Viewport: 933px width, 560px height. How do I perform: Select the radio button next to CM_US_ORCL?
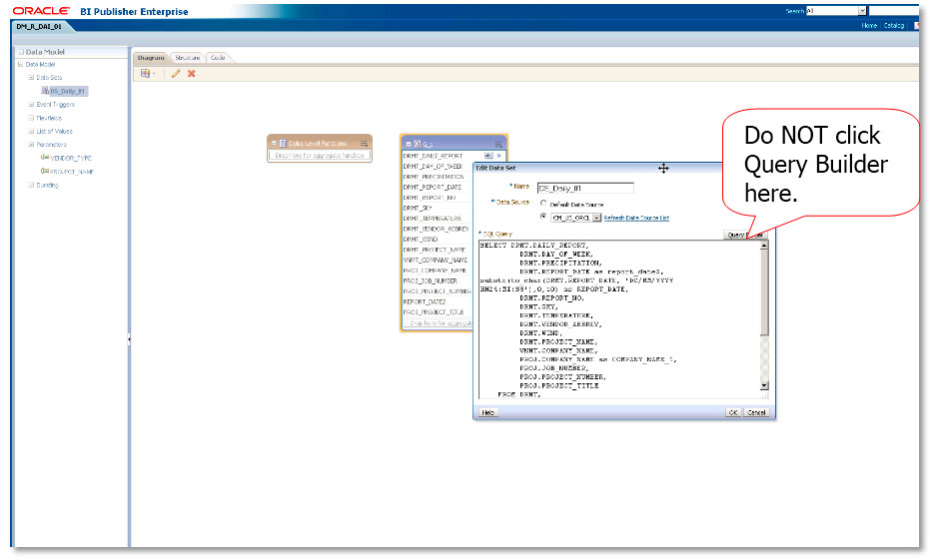(543, 217)
